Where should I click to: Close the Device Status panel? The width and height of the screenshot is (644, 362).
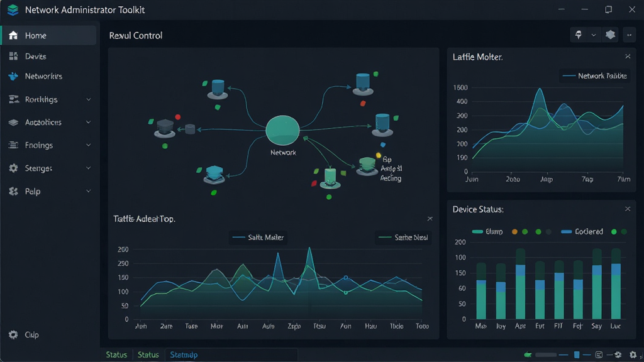coord(628,209)
